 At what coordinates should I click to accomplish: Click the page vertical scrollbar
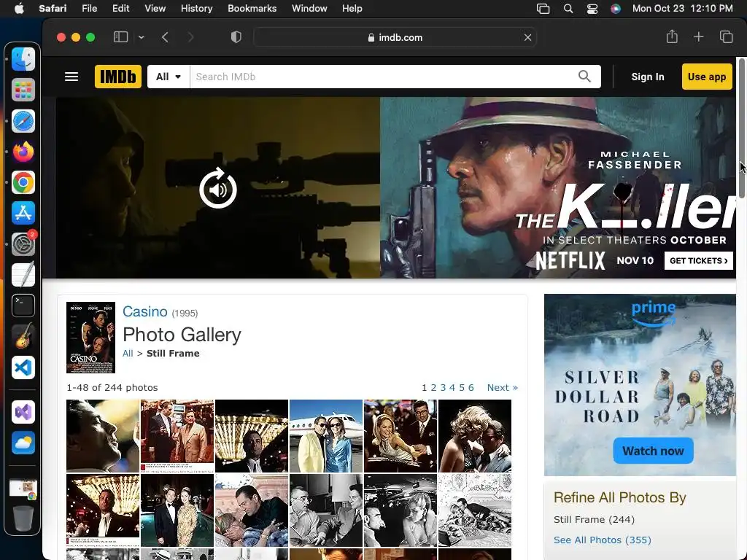pos(741,128)
